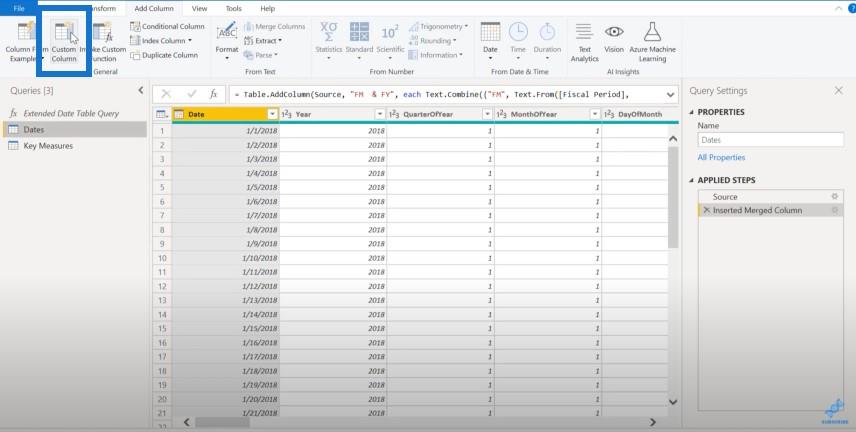Open the All Properties link

click(x=721, y=157)
